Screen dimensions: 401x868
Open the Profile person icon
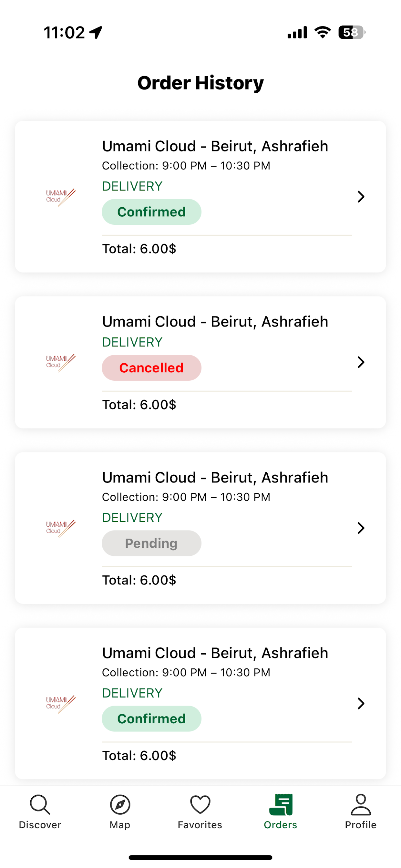pos(361,805)
